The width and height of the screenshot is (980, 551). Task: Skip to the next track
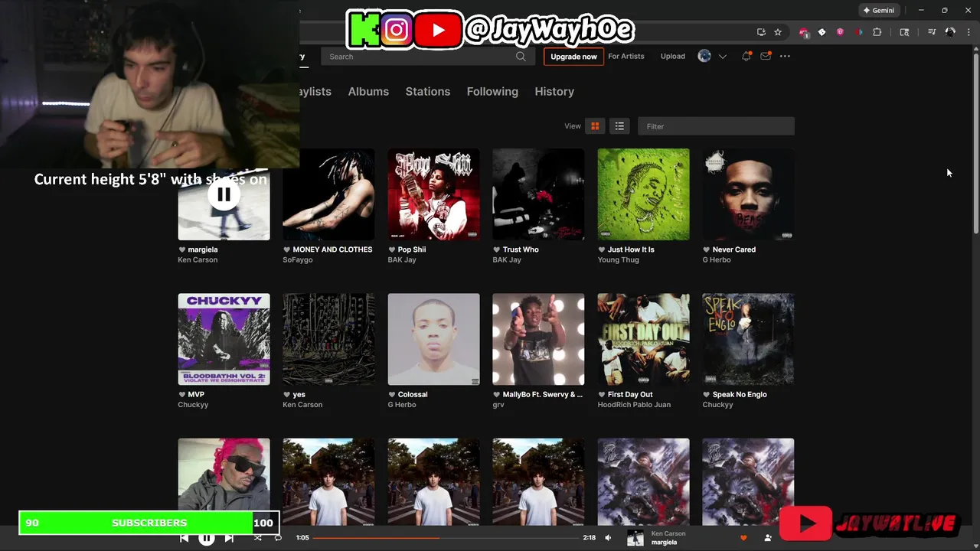tap(229, 538)
